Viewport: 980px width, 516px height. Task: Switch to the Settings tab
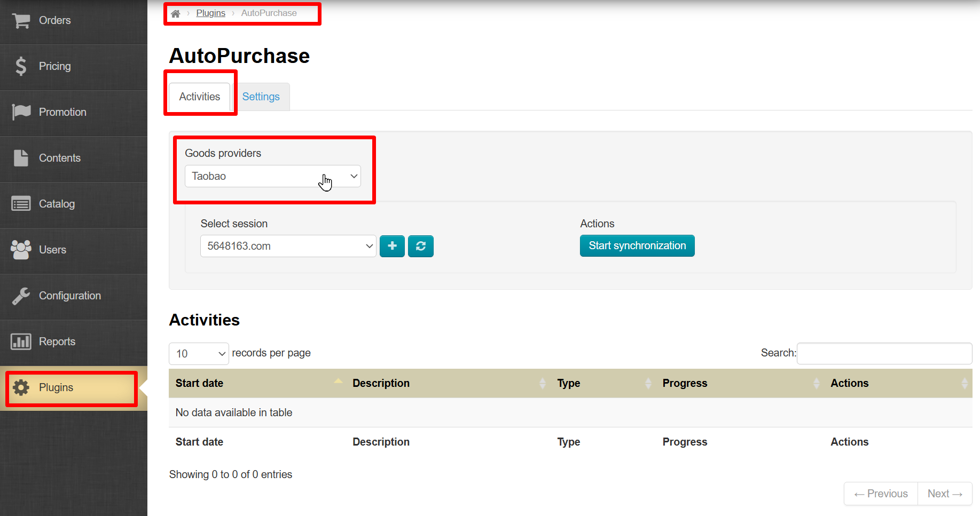tap(261, 97)
